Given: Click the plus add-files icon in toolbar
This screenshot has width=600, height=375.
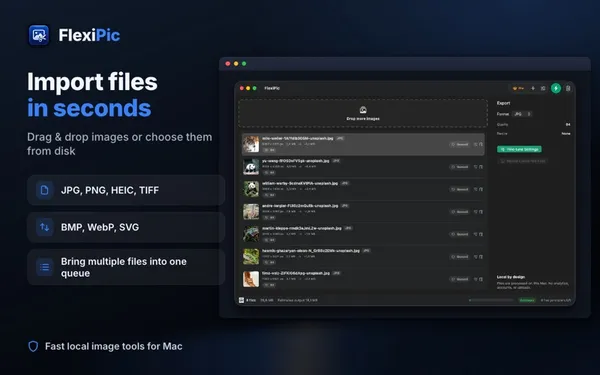Looking at the screenshot, I should pos(533,88).
